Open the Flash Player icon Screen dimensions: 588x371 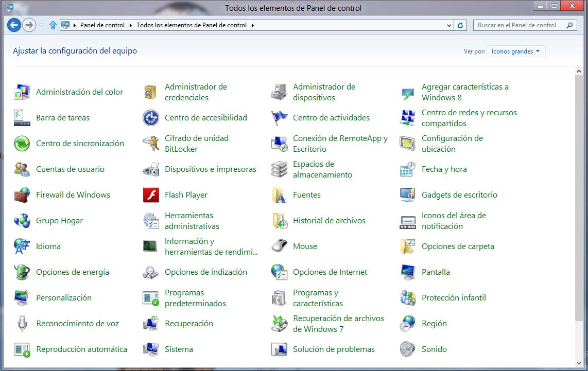pyautogui.click(x=151, y=195)
